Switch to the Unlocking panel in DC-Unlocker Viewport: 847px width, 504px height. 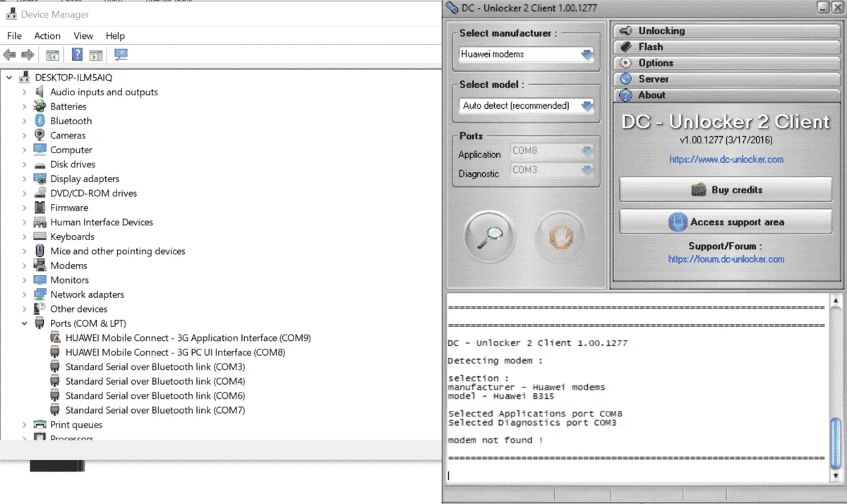[x=728, y=31]
